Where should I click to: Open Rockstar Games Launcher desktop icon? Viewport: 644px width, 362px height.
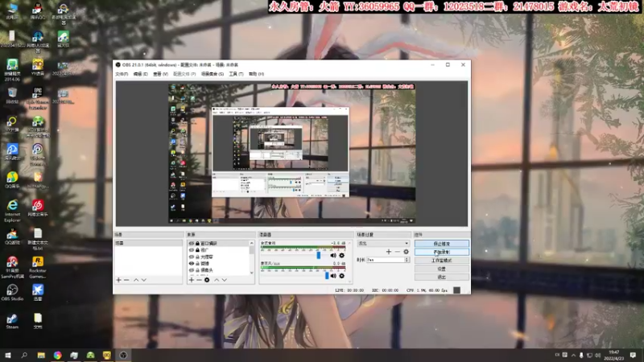point(38,267)
